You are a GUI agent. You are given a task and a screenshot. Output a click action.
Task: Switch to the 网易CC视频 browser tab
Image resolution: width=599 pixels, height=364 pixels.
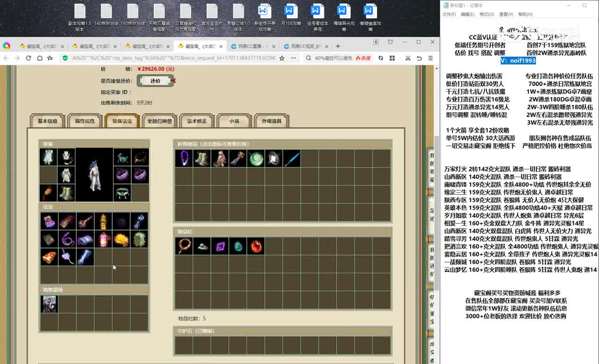pyautogui.click(x=306, y=46)
